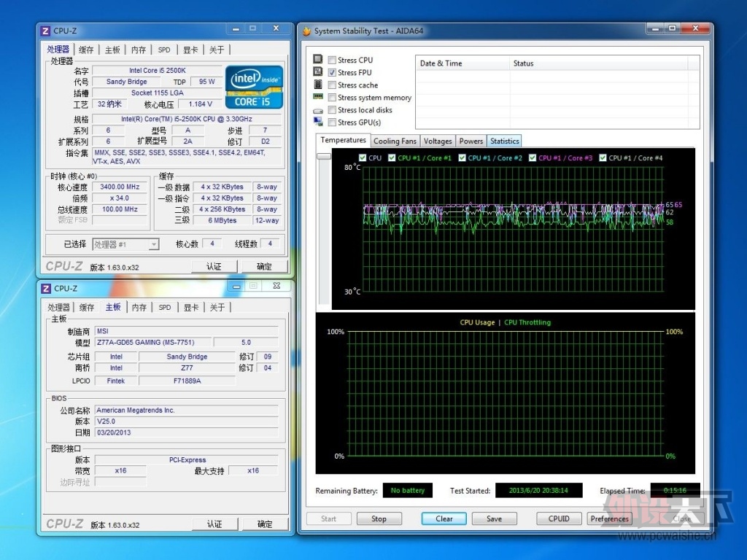Click the Intel Core i5 logo
Screen dimensions: 747x560
click(254, 87)
